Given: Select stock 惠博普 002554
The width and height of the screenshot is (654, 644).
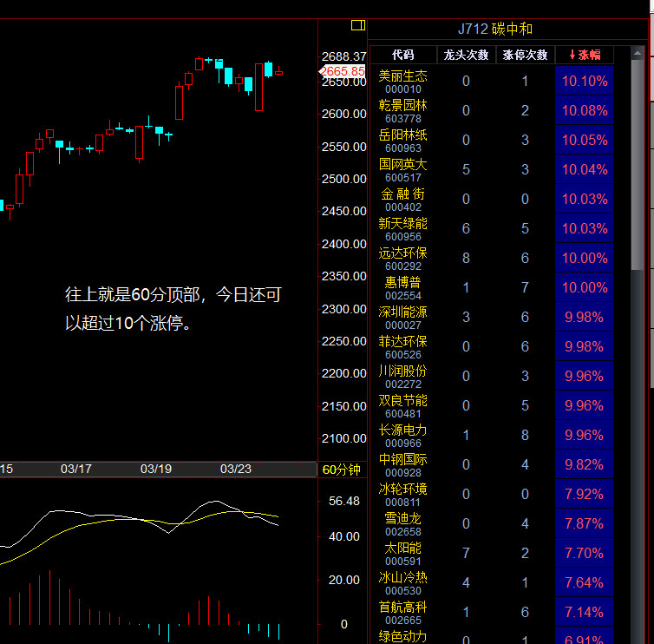Looking at the screenshot, I should coord(403,288).
